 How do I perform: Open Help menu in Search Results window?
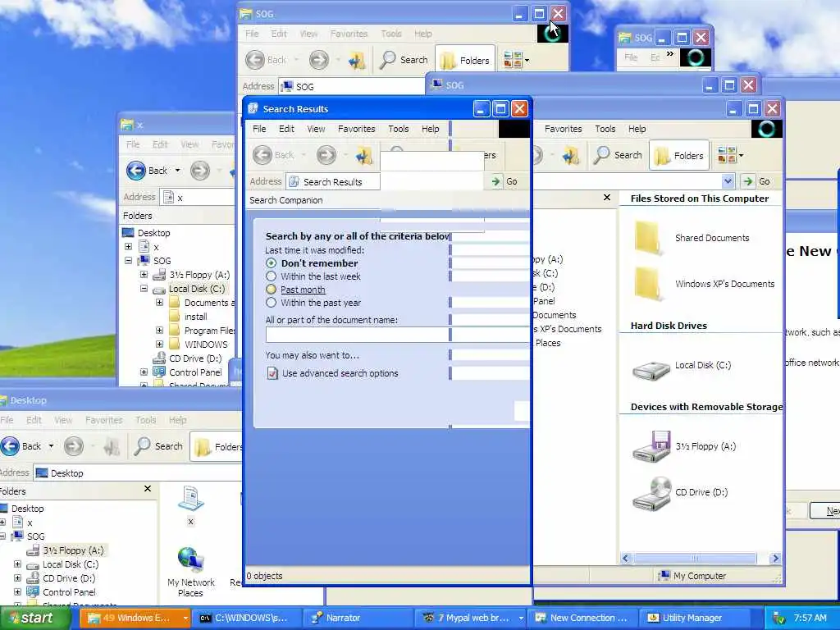pos(430,129)
